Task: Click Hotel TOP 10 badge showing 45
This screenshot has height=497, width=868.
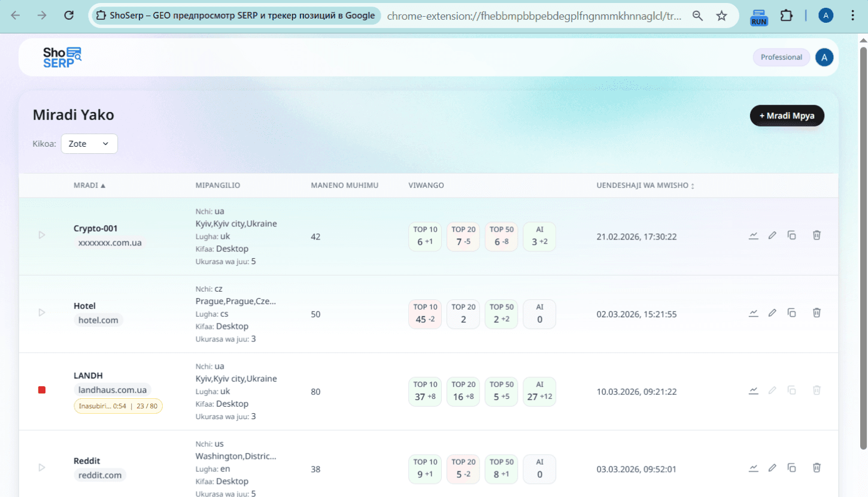Action: 425,314
